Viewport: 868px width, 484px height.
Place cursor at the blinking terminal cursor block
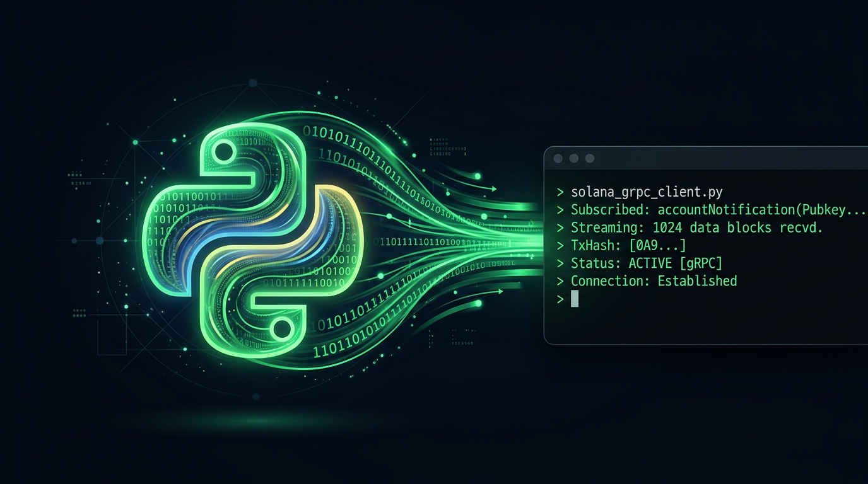click(x=575, y=299)
